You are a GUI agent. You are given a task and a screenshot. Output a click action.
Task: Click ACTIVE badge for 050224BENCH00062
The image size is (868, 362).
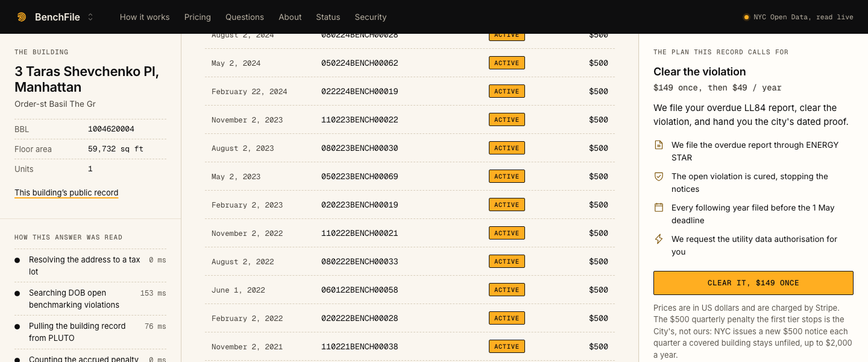point(507,63)
